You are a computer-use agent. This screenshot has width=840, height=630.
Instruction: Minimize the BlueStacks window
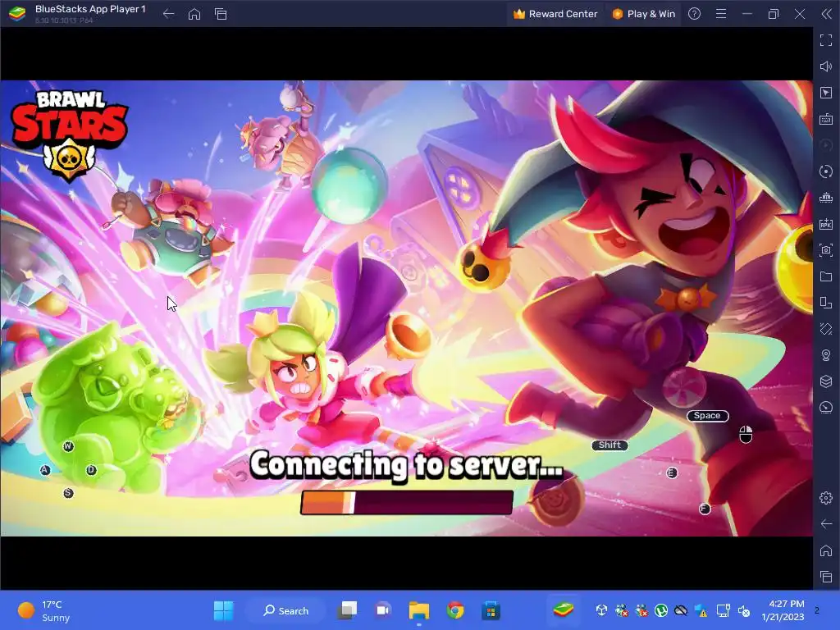coord(747,14)
